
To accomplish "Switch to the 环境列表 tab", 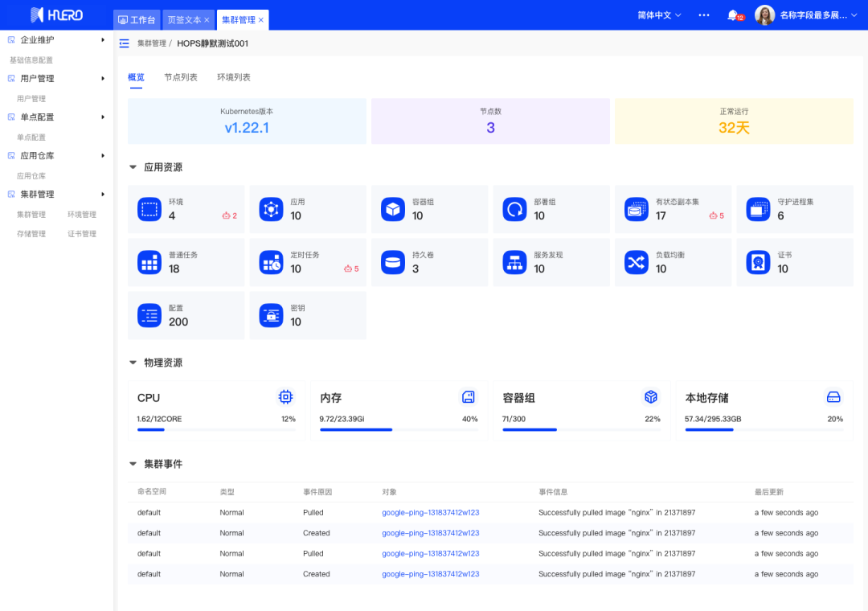I will pyautogui.click(x=234, y=78).
